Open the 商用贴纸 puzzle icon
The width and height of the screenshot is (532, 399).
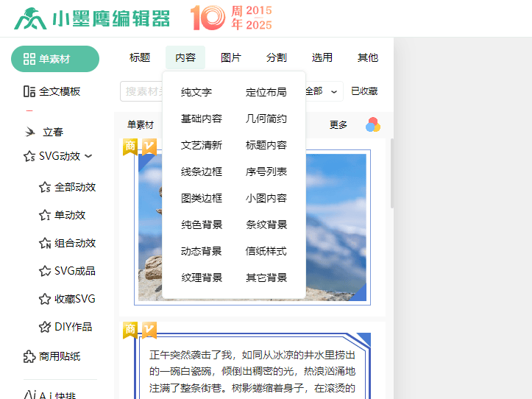[29, 356]
